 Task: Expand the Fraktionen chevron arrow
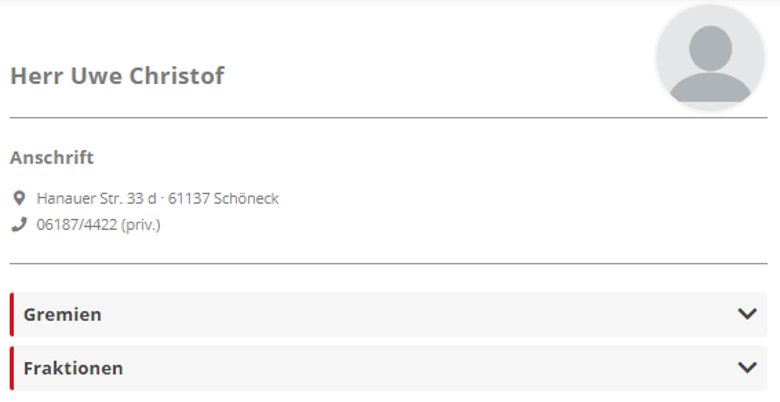[747, 368]
